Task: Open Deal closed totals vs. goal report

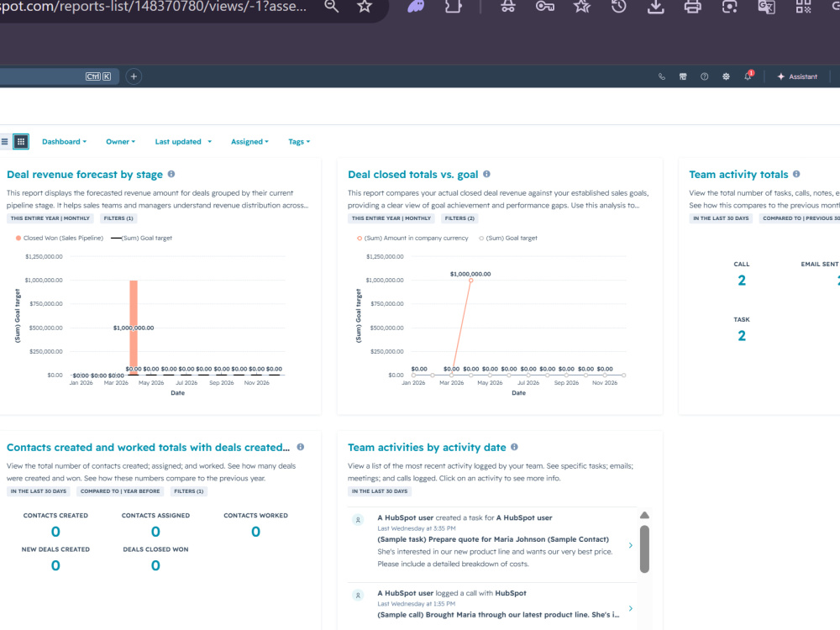Action: coord(413,175)
